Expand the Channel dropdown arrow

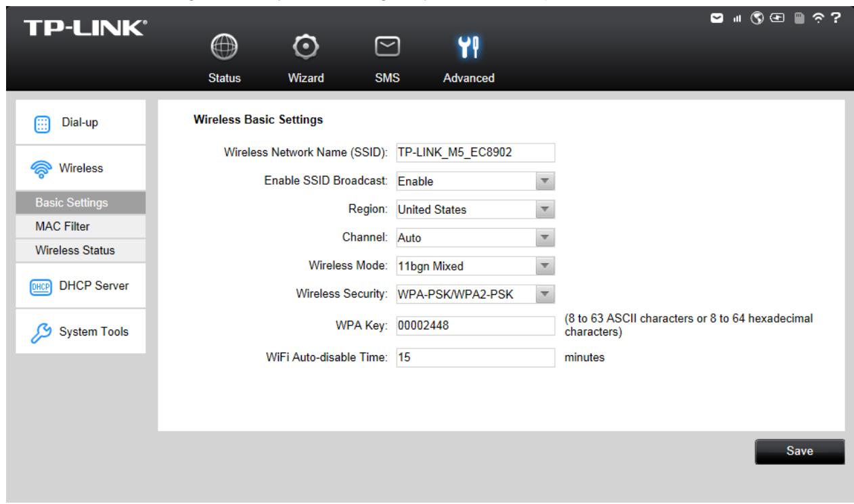point(543,238)
